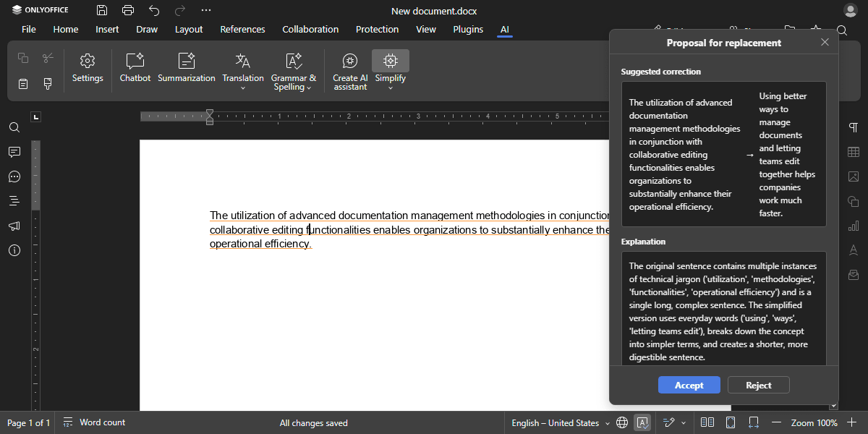The height and width of the screenshot is (434, 868).
Task: Toggle Fit to page view
Action: [x=731, y=423]
